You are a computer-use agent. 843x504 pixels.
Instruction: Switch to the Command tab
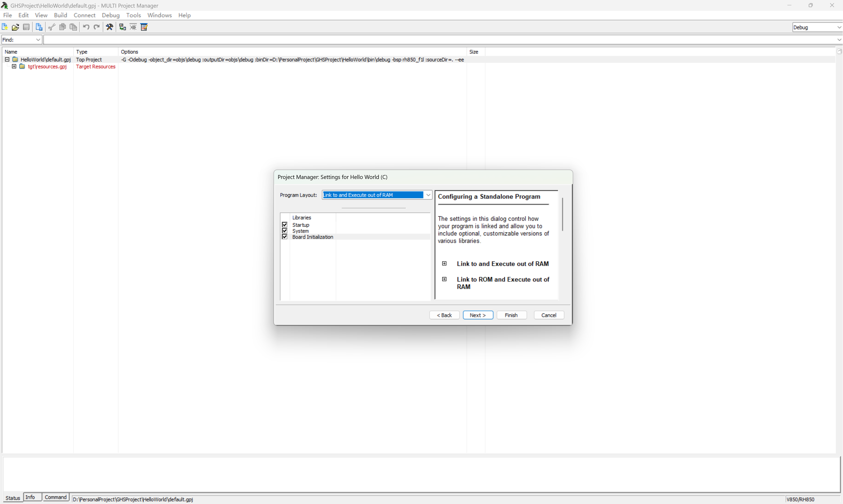click(x=55, y=497)
